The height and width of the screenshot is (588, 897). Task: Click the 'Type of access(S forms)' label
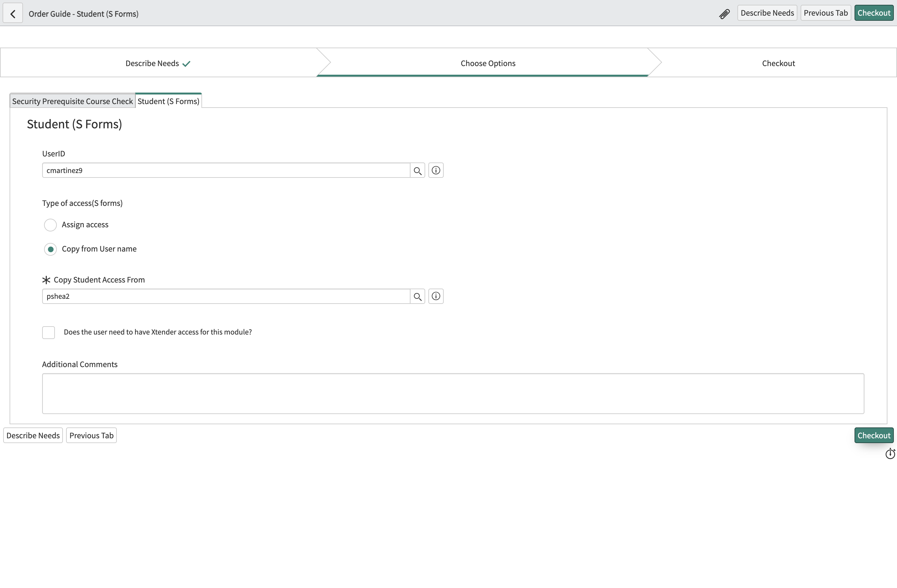(x=82, y=203)
